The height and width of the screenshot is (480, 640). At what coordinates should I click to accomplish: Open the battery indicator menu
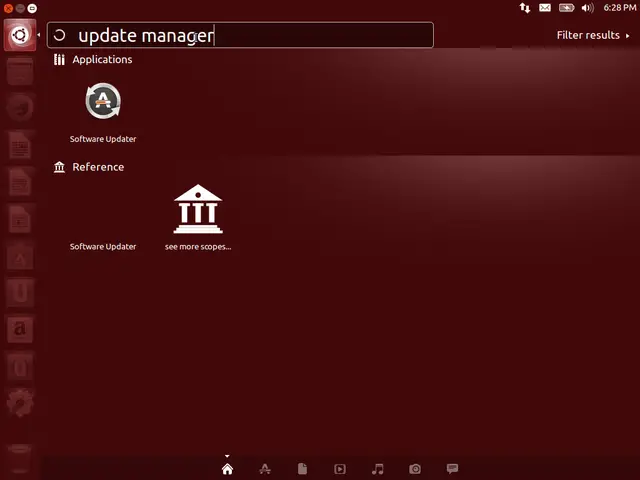pyautogui.click(x=567, y=8)
